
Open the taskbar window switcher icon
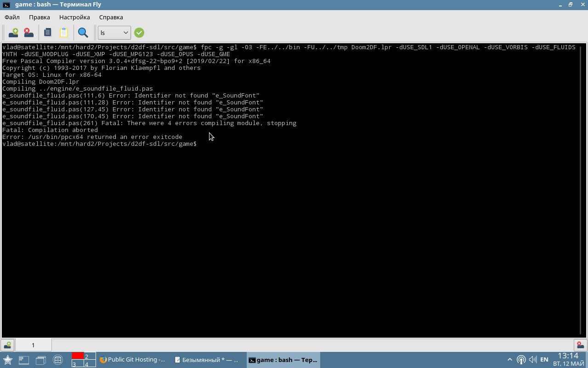41,360
